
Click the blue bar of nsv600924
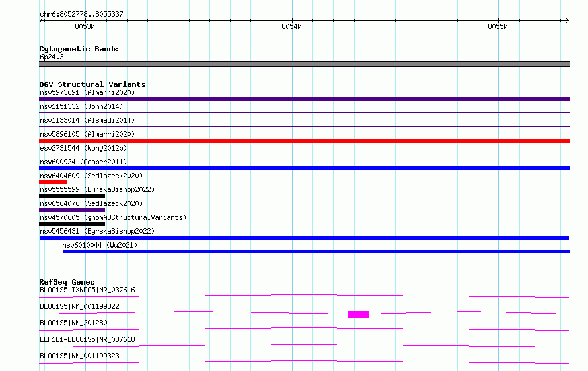coord(304,168)
